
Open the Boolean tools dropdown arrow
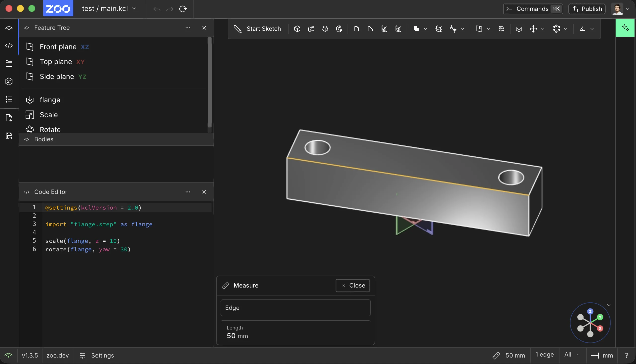425,29
